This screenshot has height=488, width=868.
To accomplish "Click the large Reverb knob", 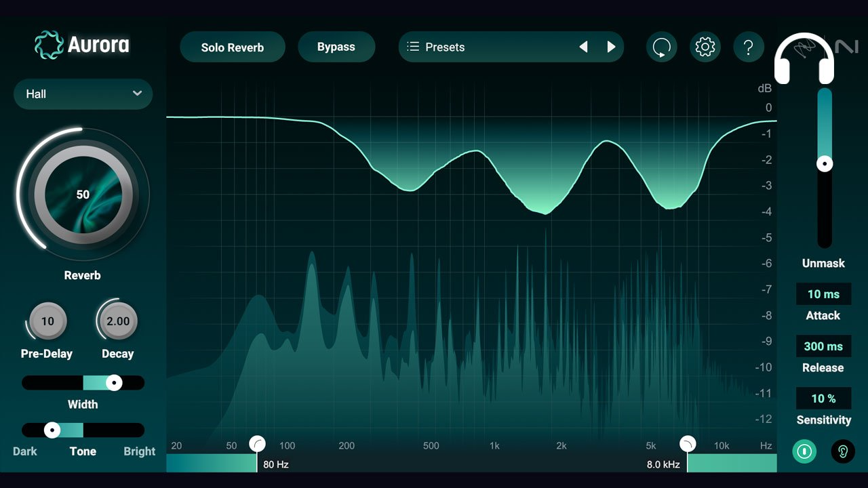I will point(82,195).
